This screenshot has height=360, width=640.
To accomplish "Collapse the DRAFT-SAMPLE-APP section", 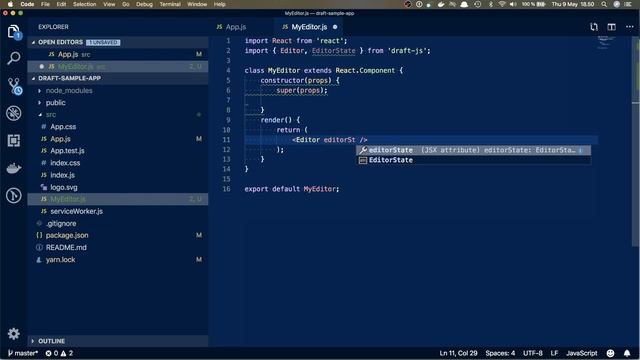I will 33,78.
